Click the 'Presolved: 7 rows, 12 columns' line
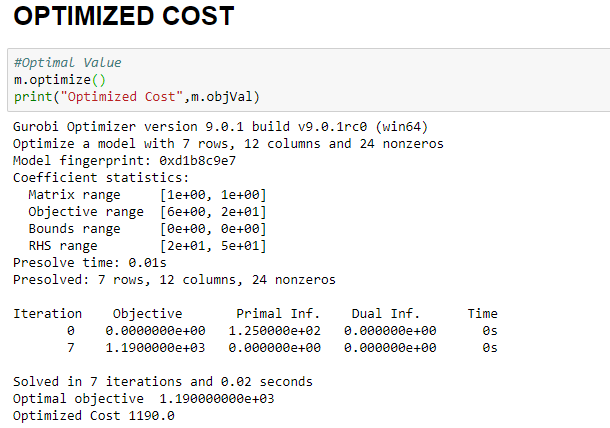The image size is (610, 428). 174,280
